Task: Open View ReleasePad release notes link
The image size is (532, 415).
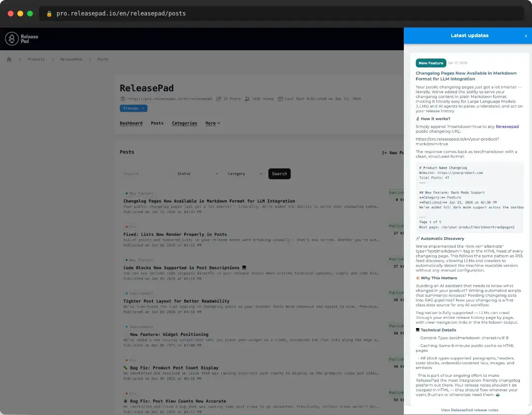Action: [x=469, y=410]
